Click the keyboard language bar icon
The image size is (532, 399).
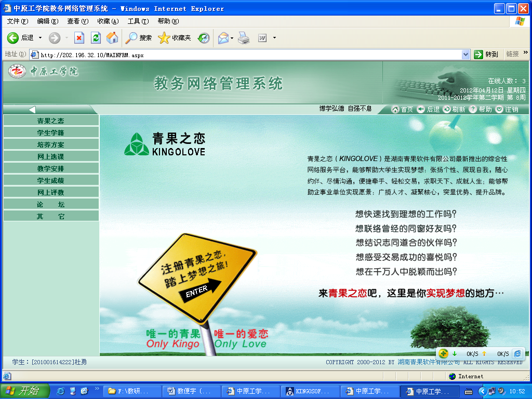(469, 392)
